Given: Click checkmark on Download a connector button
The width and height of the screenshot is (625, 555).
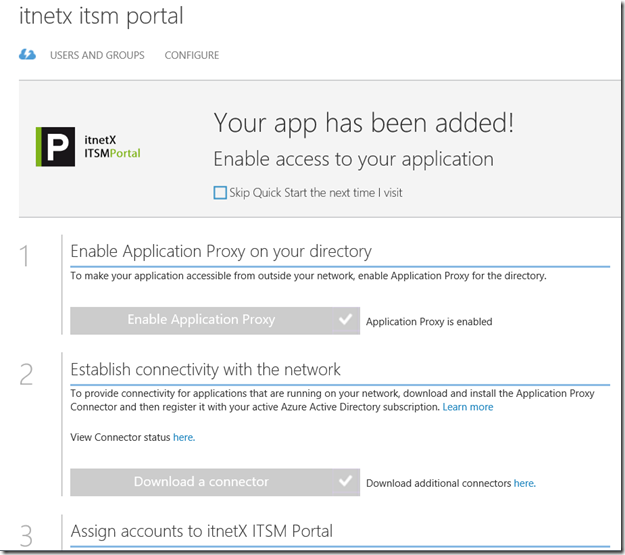Looking at the screenshot, I should click(345, 481).
